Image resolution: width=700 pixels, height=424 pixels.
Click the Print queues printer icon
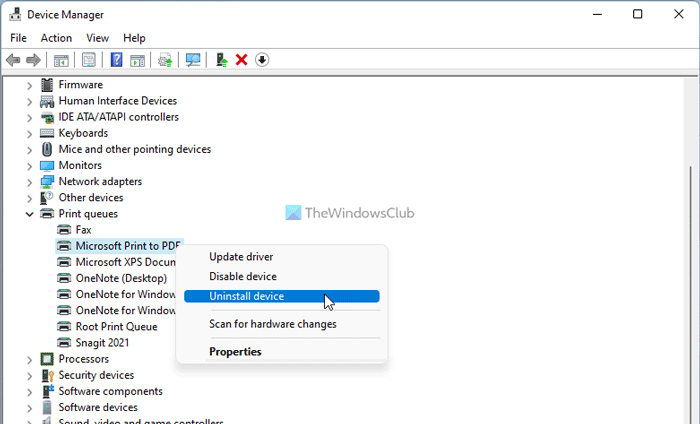[47, 214]
